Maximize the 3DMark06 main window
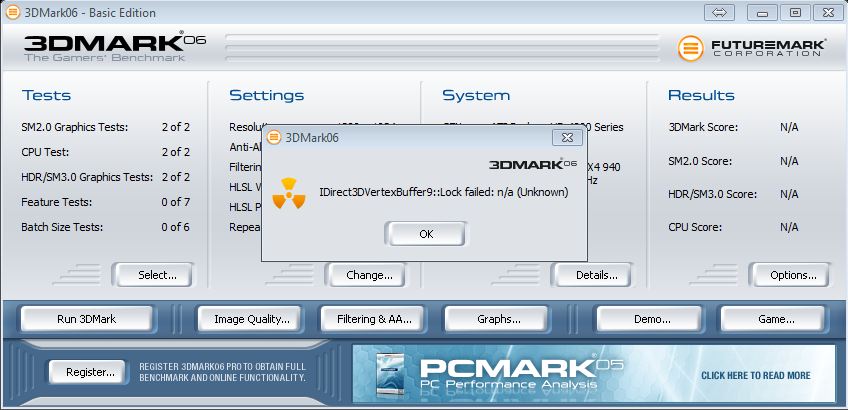848x410 pixels. point(795,12)
